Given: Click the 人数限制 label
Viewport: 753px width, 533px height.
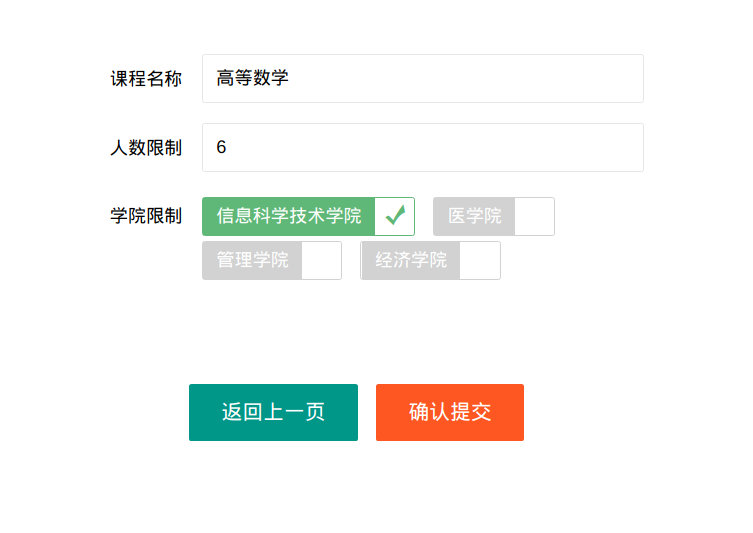Looking at the screenshot, I should [x=146, y=148].
